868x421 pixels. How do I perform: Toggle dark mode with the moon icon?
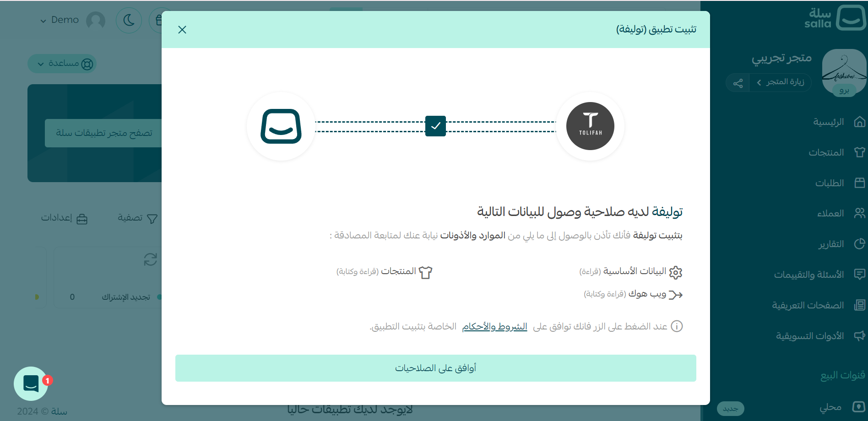point(129,20)
